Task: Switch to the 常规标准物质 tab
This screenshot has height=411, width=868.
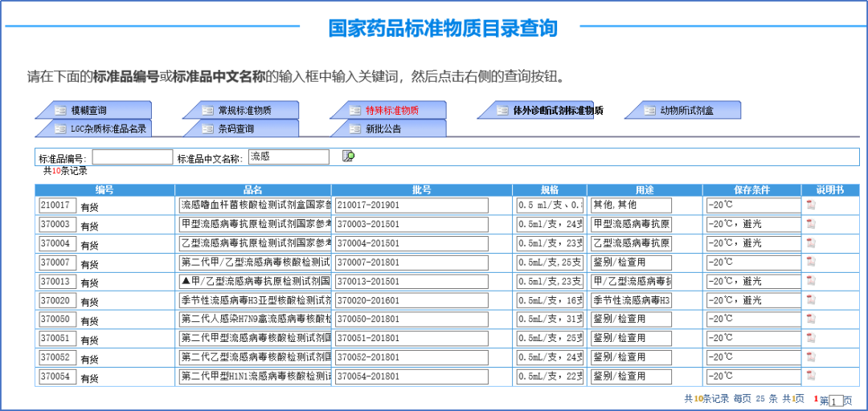Action: coord(241,110)
